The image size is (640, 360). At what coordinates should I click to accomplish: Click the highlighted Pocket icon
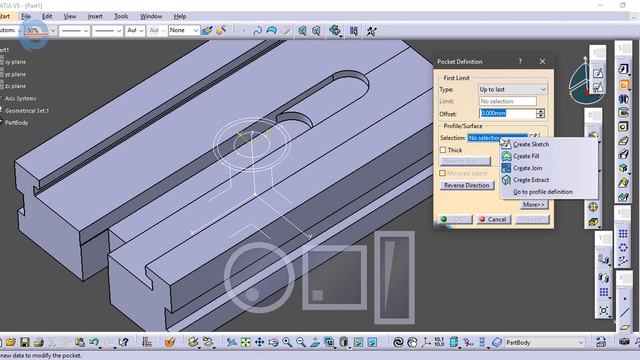tap(623, 84)
